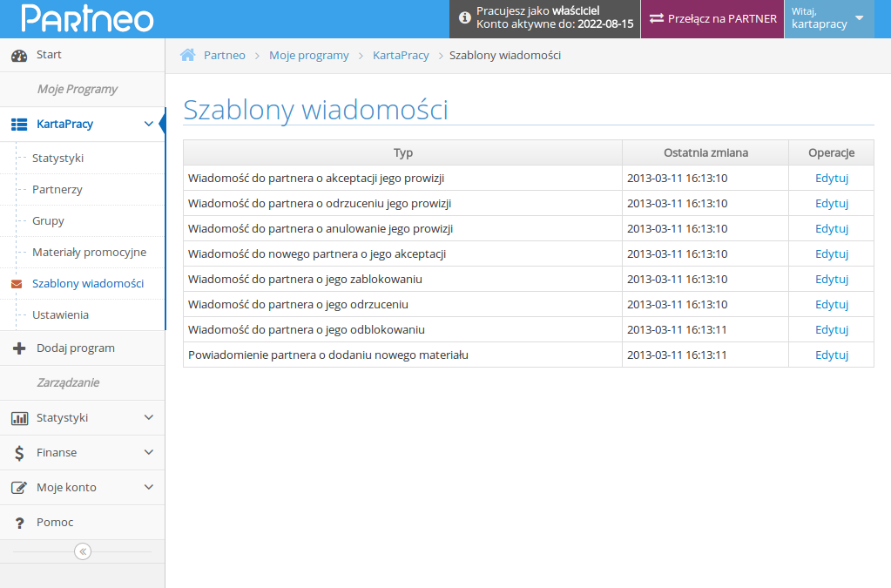Edit the anulowanie jego prowizji template

[831, 228]
